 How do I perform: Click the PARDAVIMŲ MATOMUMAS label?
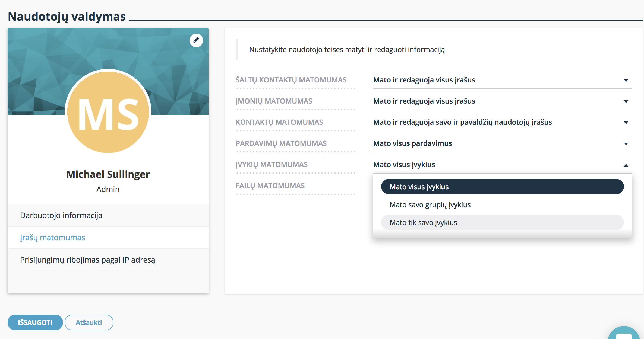click(x=281, y=143)
